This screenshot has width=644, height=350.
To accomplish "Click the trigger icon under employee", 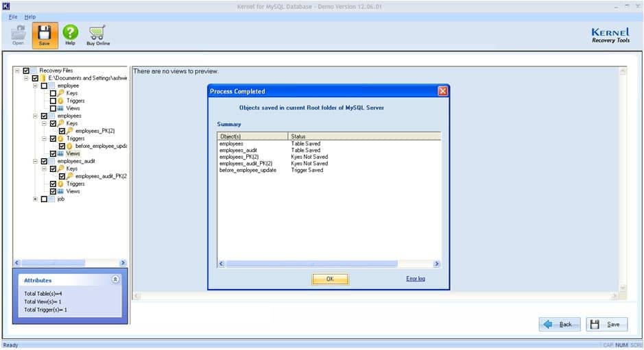I will click(61, 101).
